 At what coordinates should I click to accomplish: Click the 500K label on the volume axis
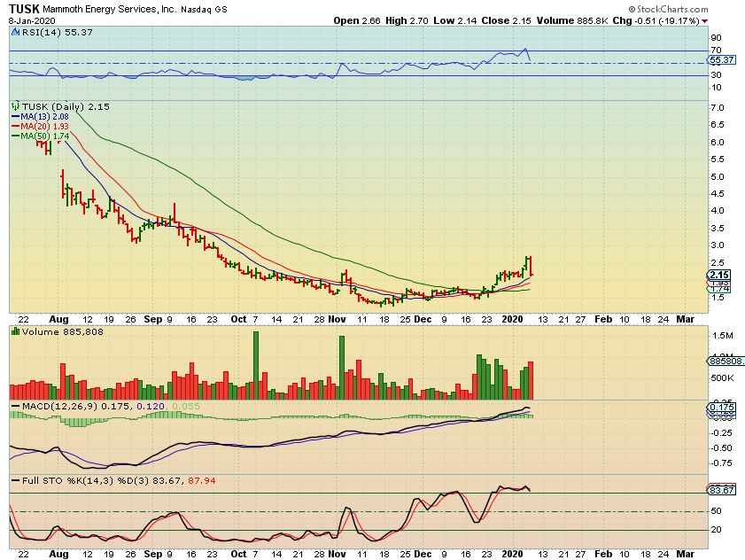(x=722, y=378)
